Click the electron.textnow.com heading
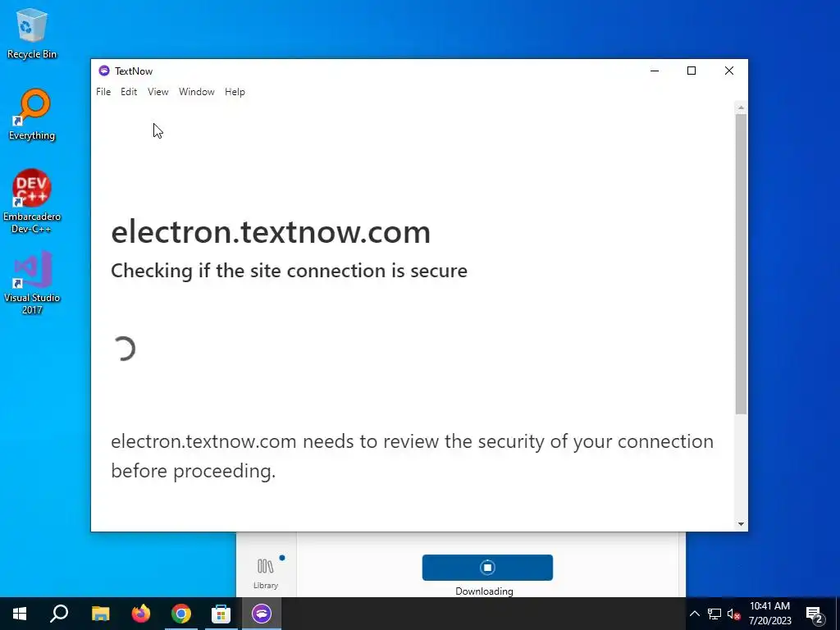This screenshot has height=630, width=840. pyautogui.click(x=271, y=232)
